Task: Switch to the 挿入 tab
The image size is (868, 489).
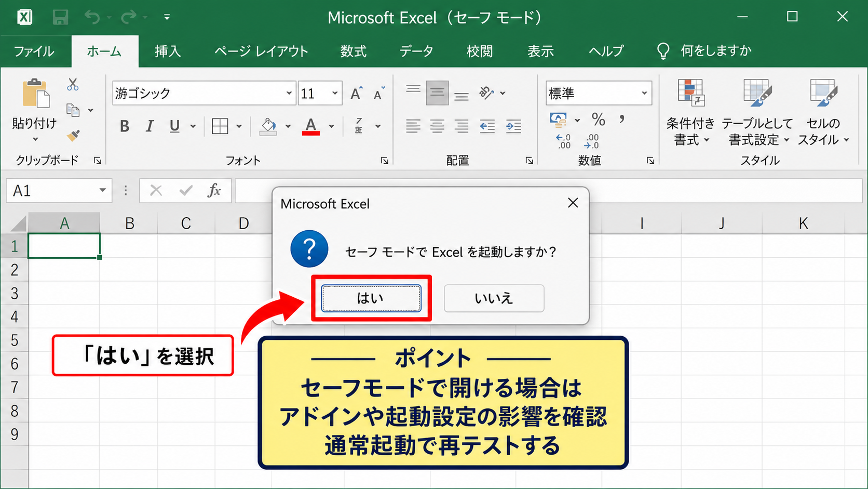Action: coord(167,51)
